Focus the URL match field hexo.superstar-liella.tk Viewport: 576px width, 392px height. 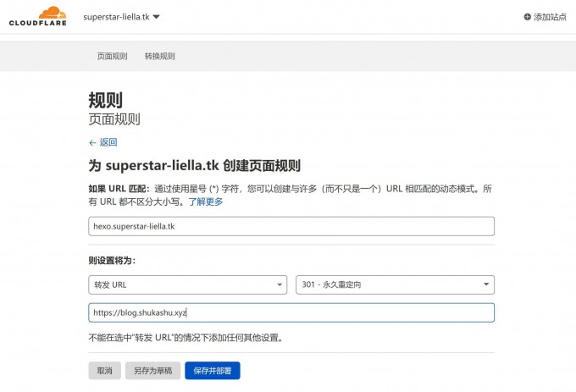pyautogui.click(x=291, y=226)
